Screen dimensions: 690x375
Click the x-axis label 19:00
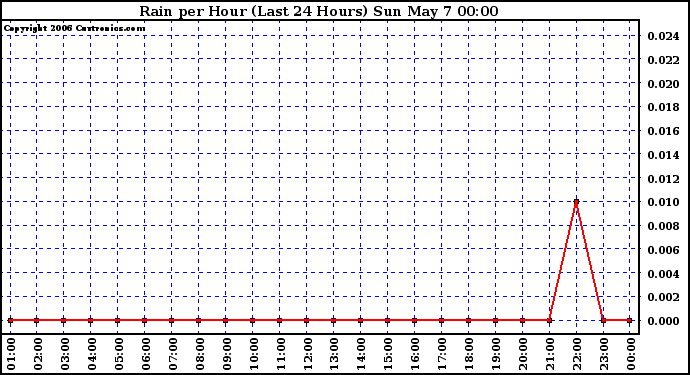point(496,354)
